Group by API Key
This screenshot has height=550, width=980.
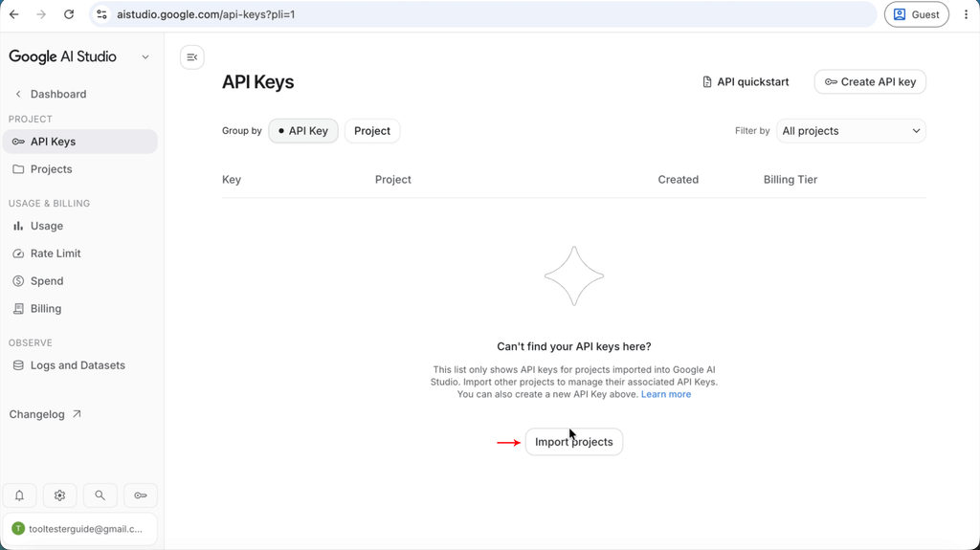[x=303, y=131]
